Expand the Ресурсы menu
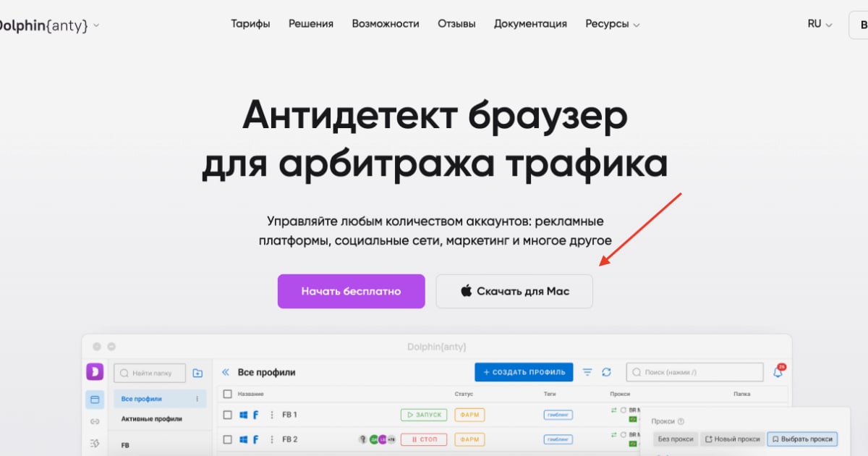The width and height of the screenshot is (868, 456). (613, 24)
